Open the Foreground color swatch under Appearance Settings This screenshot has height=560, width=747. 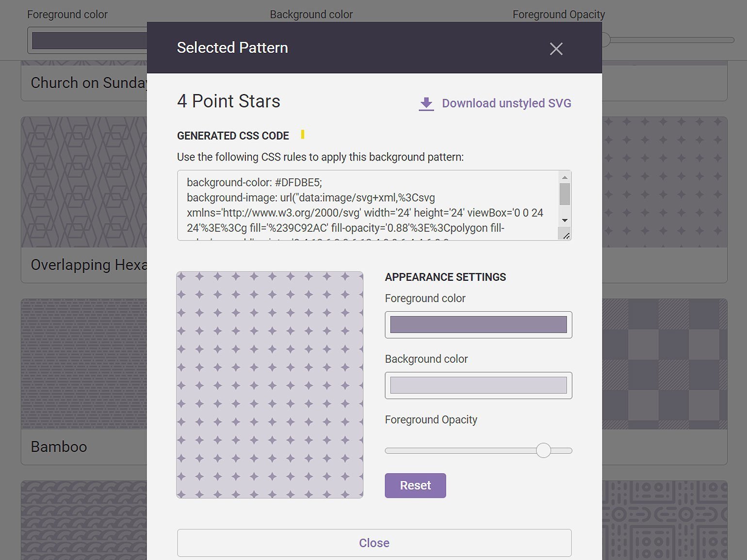[x=478, y=325]
